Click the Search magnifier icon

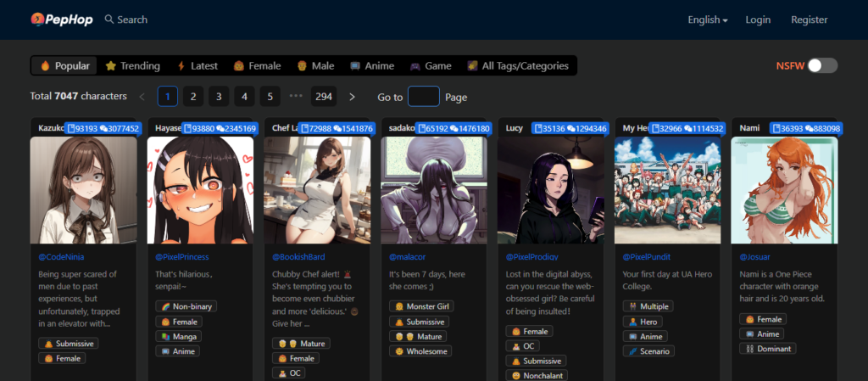coord(109,20)
